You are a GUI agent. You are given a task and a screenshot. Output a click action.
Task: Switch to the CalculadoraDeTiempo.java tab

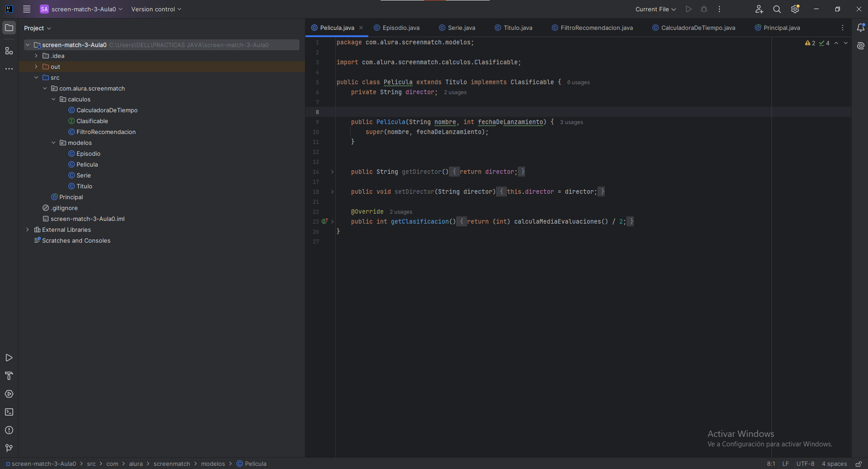coord(694,28)
